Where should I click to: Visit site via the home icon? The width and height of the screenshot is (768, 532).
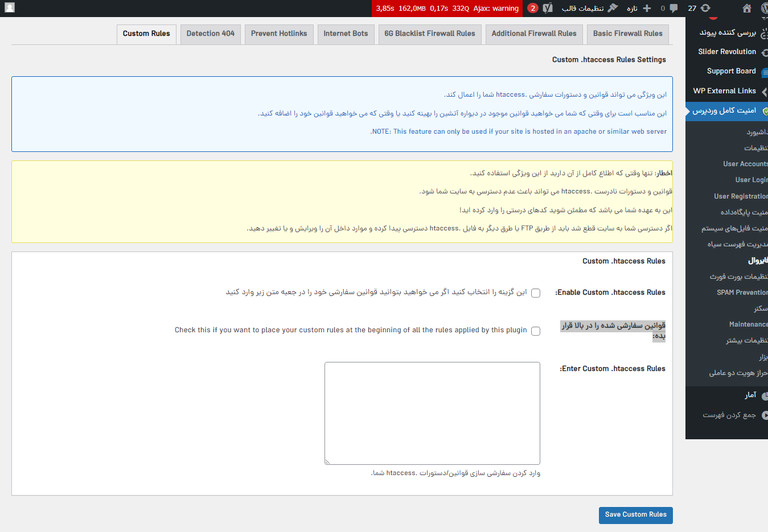pyautogui.click(x=747, y=8)
